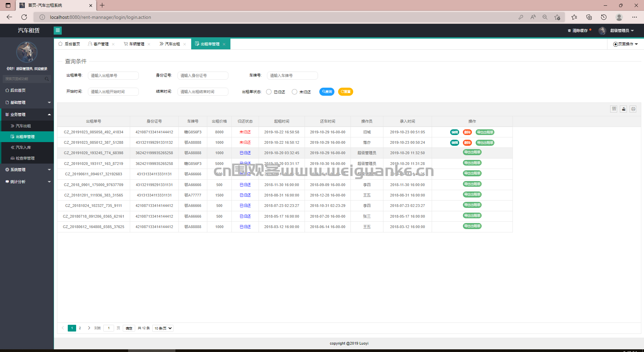Click the pagination 确定 button
Image resolution: width=644 pixels, height=352 pixels.
[x=129, y=328]
